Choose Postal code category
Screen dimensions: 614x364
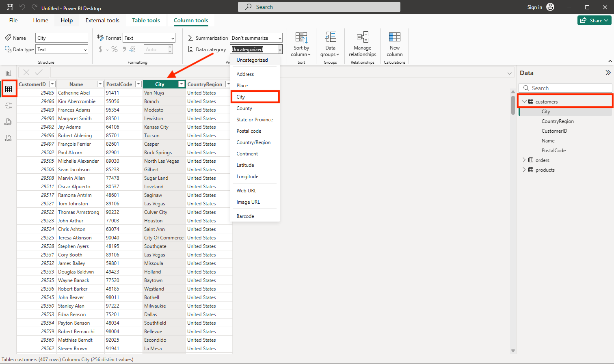pos(255,131)
